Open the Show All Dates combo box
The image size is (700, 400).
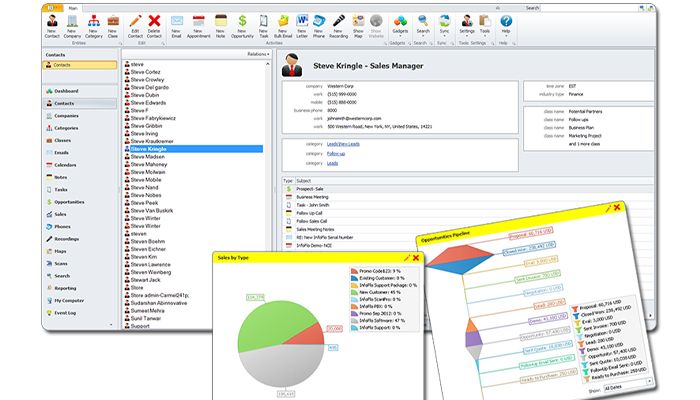[x=628, y=387]
